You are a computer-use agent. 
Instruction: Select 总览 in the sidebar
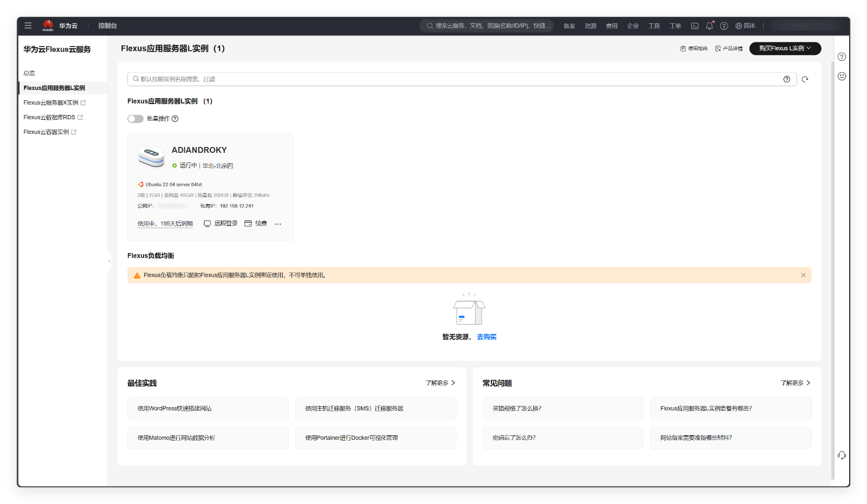(x=29, y=73)
